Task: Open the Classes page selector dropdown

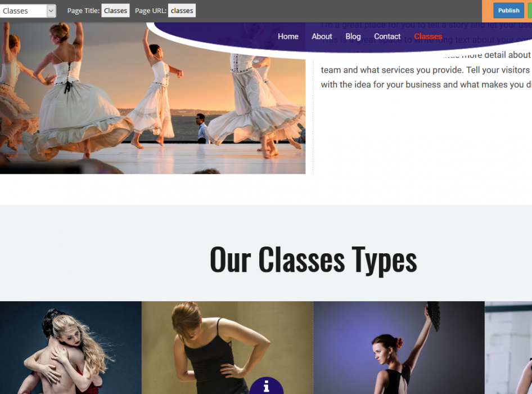Action: (x=28, y=11)
